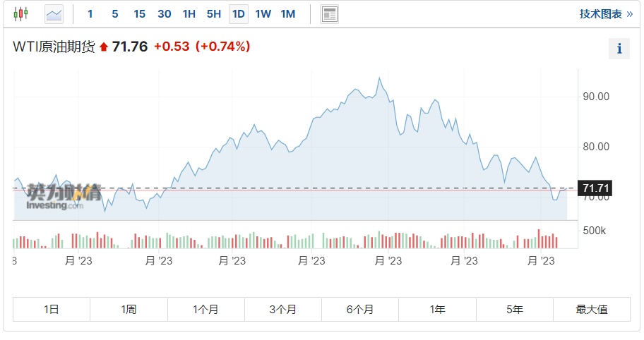Click the info 'i' icon
This screenshot has width=644, height=340.
click(619, 49)
